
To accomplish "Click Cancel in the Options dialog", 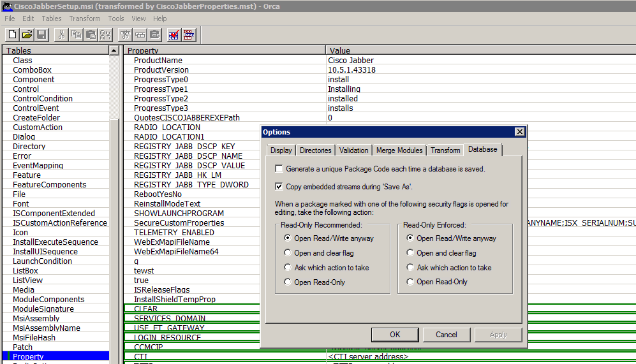I will click(x=446, y=335).
